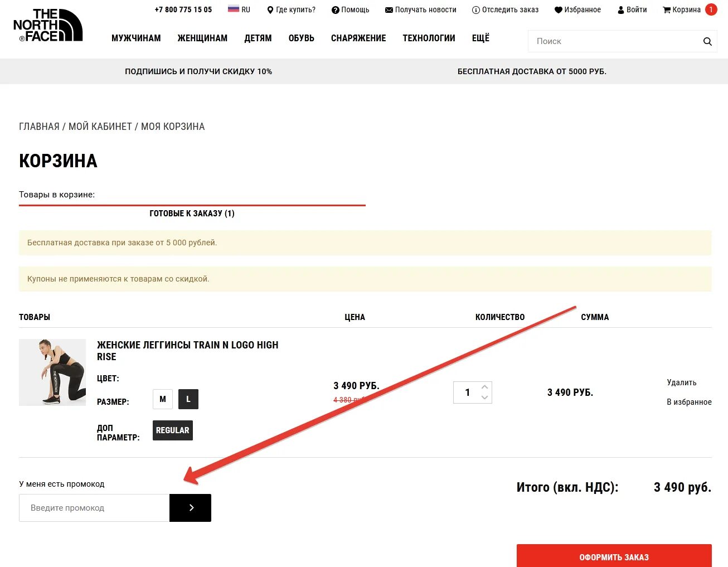Click 'Подпишись и получи скидку 10%' banner
This screenshot has width=728, height=567.
[198, 71]
